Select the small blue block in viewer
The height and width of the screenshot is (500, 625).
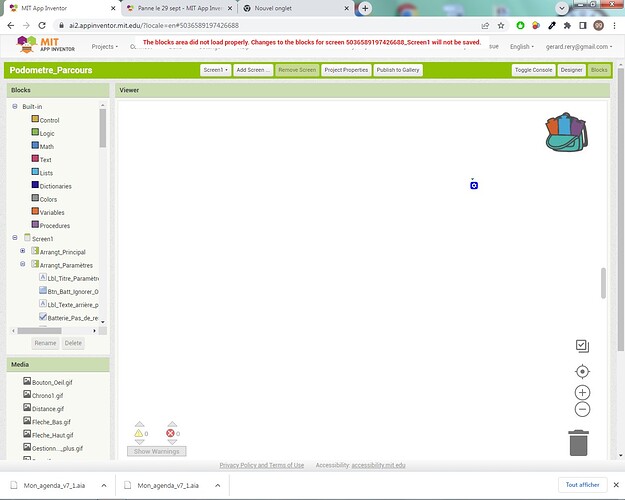tap(474, 185)
